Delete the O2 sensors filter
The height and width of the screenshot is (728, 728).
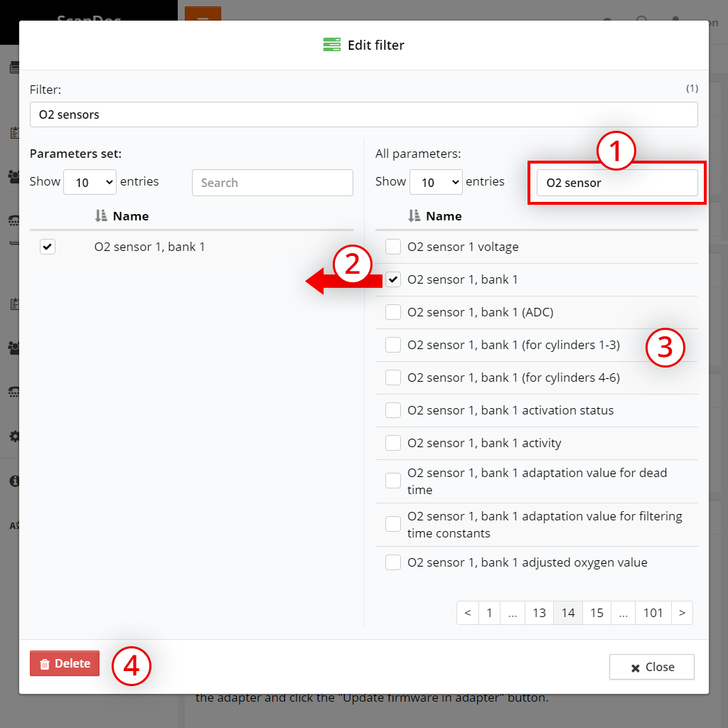pyautogui.click(x=64, y=663)
